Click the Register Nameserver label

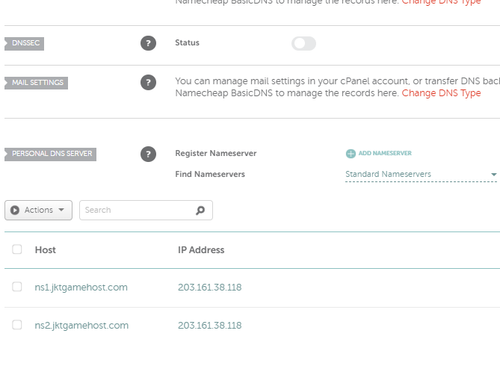point(216,154)
